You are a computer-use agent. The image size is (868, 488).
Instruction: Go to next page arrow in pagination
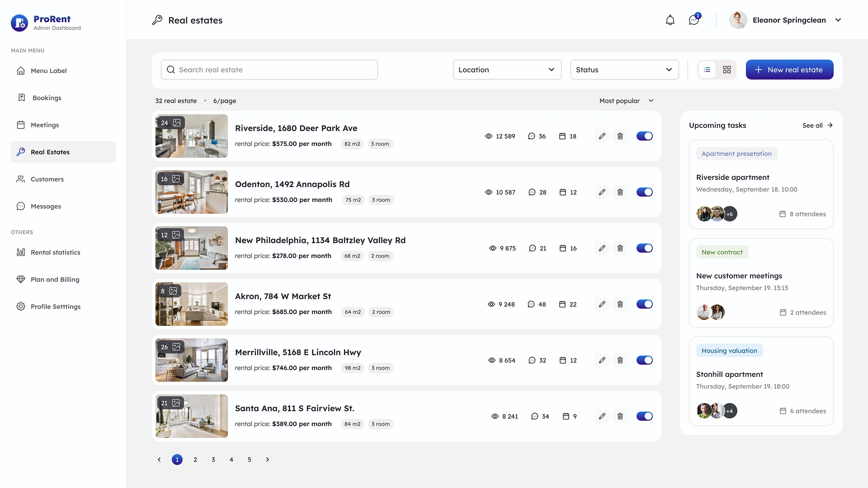(x=267, y=460)
